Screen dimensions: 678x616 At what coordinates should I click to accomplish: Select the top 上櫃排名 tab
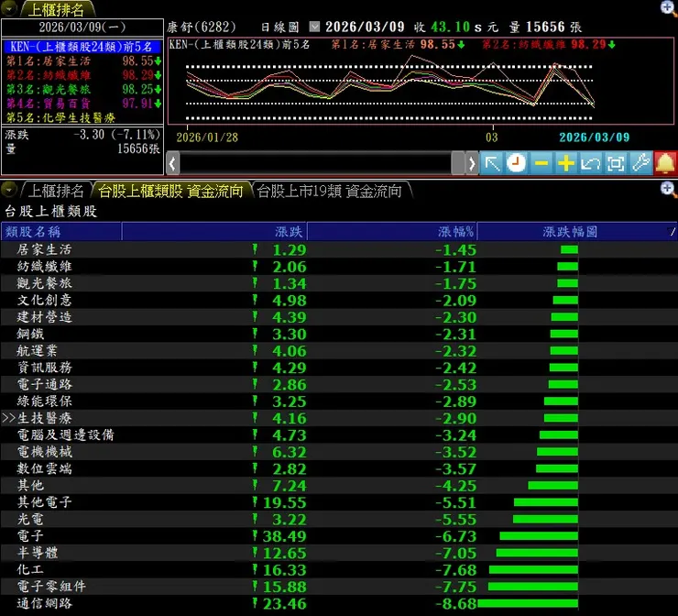[56, 9]
